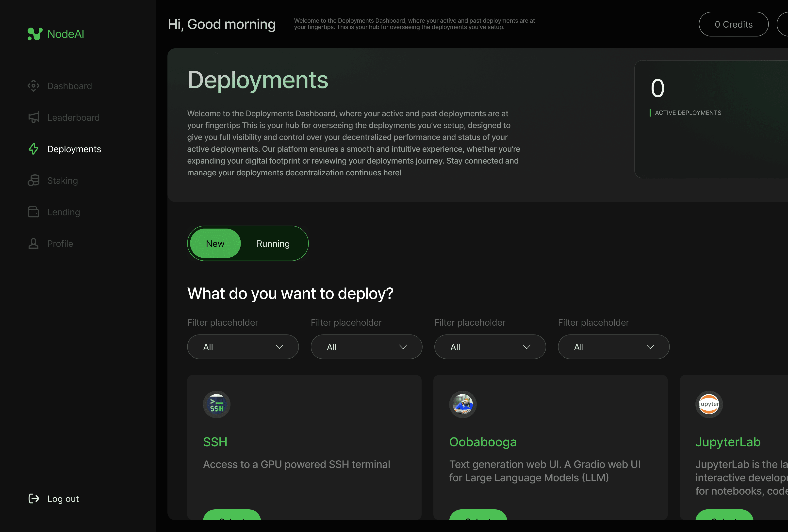Click the Dashboard sidebar icon
788x532 pixels.
[x=33, y=86]
